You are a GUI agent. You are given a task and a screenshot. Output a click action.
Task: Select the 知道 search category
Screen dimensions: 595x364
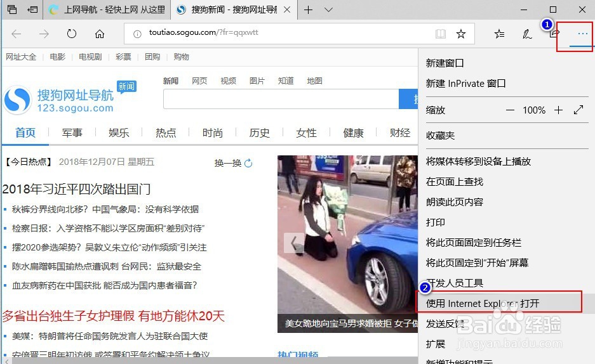[286, 81]
